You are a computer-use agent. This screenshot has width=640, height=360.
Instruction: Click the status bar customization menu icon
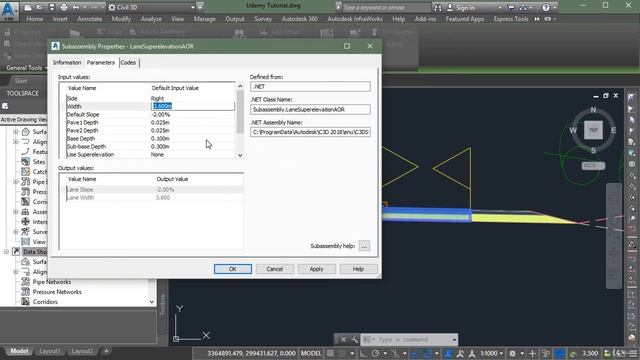(x=633, y=353)
